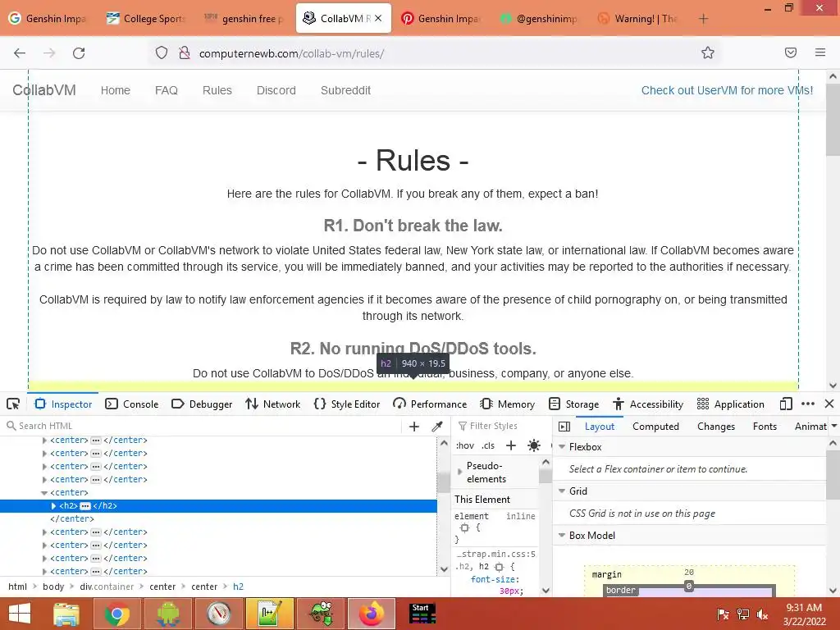Open the Debugger panel

(202, 404)
